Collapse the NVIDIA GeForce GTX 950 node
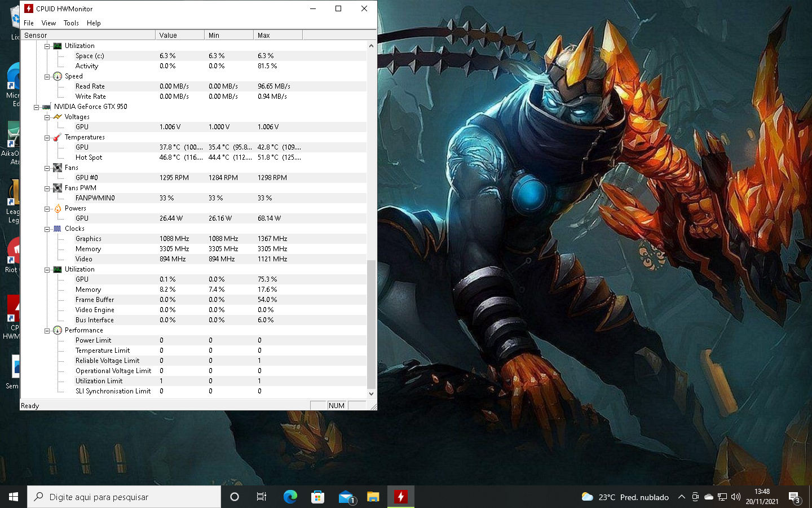The height and width of the screenshot is (508, 812). (x=37, y=107)
